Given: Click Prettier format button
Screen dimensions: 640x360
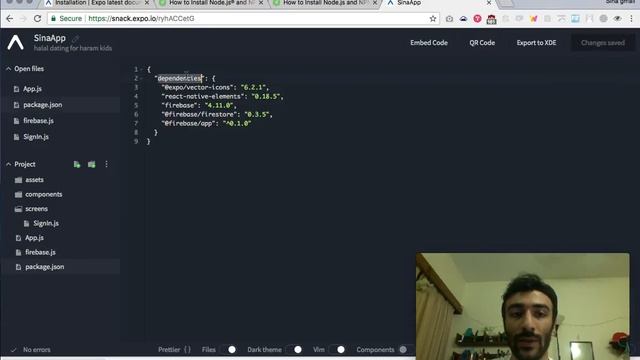Looking at the screenshot, I should 174,349.
